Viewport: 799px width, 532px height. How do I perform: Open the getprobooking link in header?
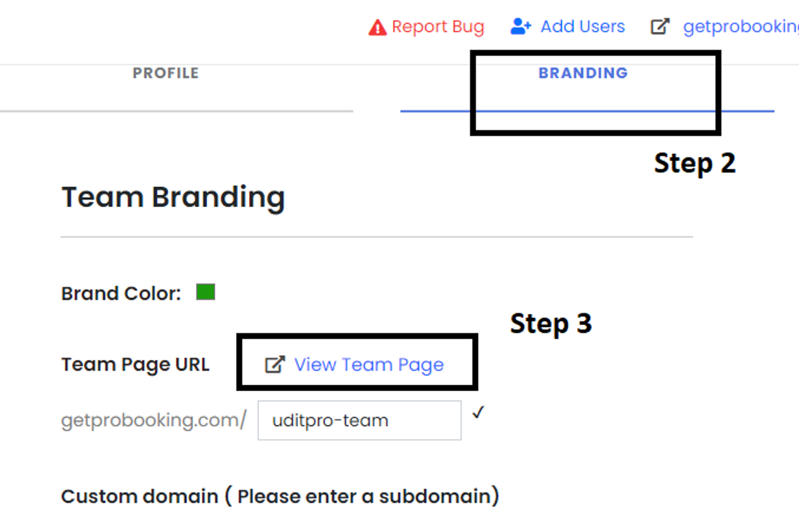pyautogui.click(x=741, y=27)
